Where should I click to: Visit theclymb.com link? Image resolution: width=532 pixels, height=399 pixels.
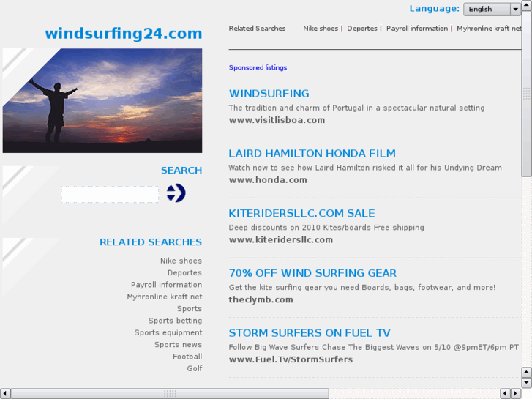pos(261,299)
